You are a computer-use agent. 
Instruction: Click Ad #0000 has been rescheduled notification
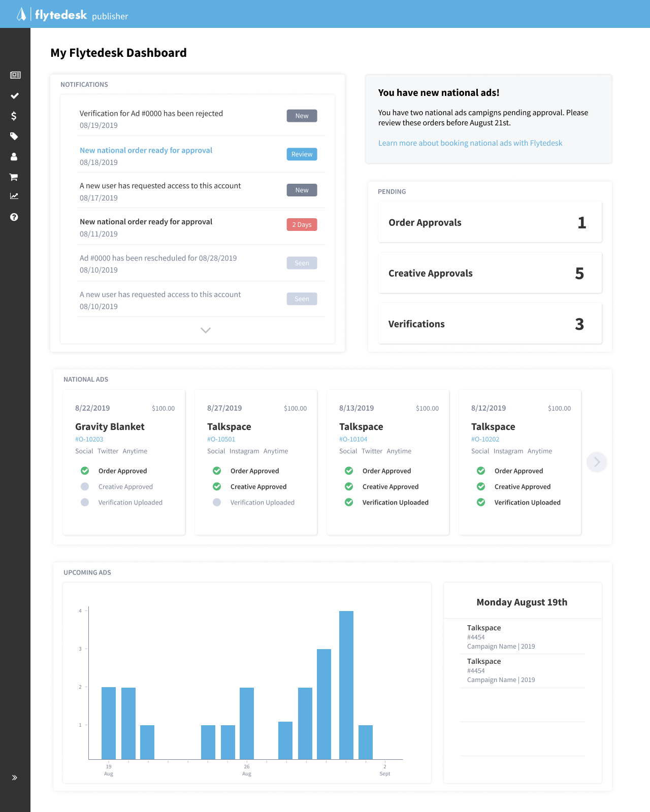158,258
